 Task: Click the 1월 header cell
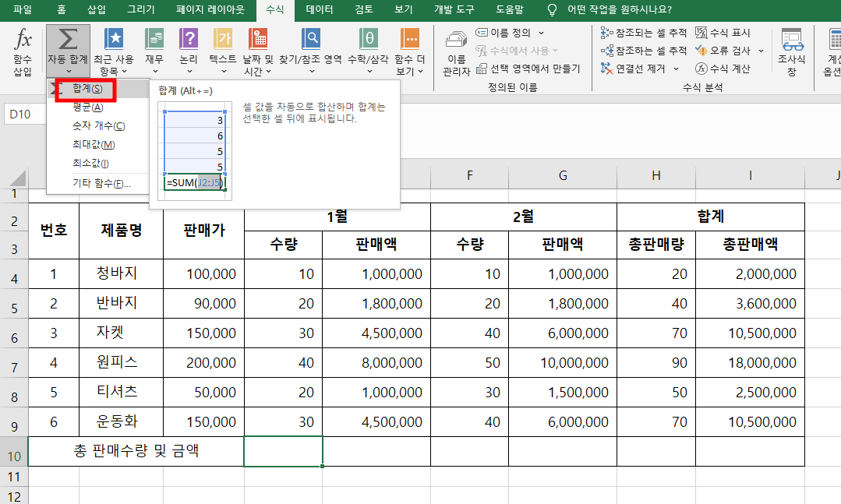(x=337, y=217)
